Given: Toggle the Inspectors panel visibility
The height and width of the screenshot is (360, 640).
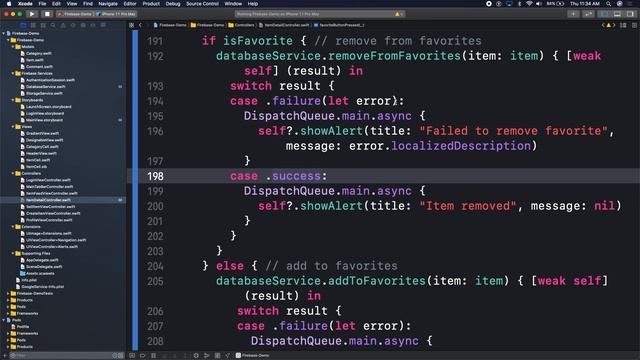Looking at the screenshot, I should point(631,14).
